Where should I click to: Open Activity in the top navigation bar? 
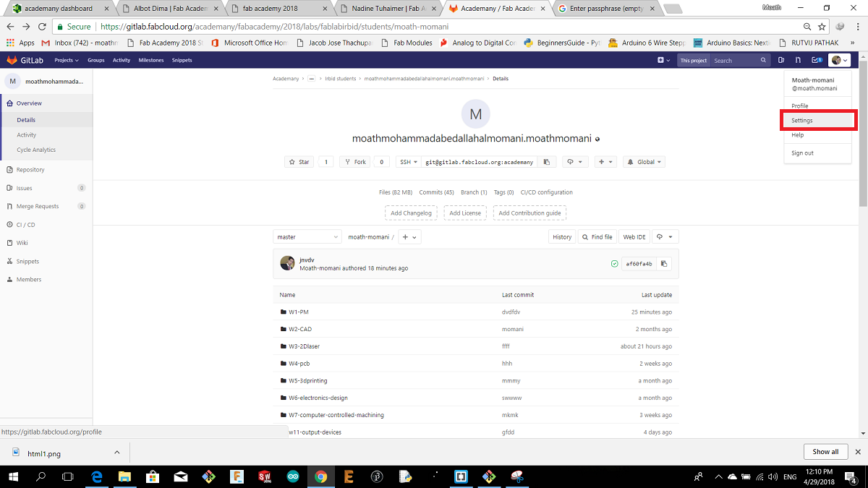click(x=122, y=60)
